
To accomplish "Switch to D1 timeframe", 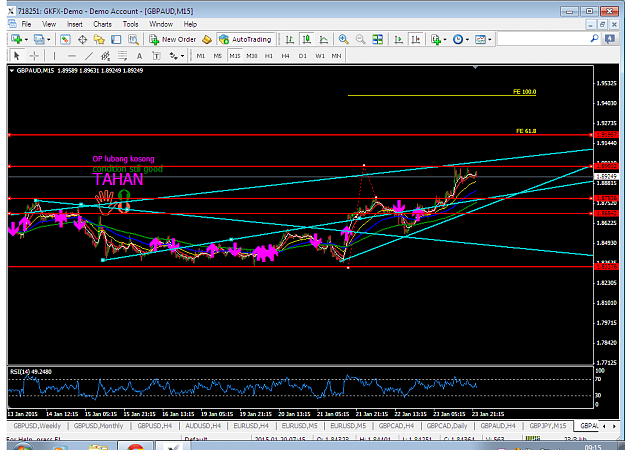I will (303, 56).
